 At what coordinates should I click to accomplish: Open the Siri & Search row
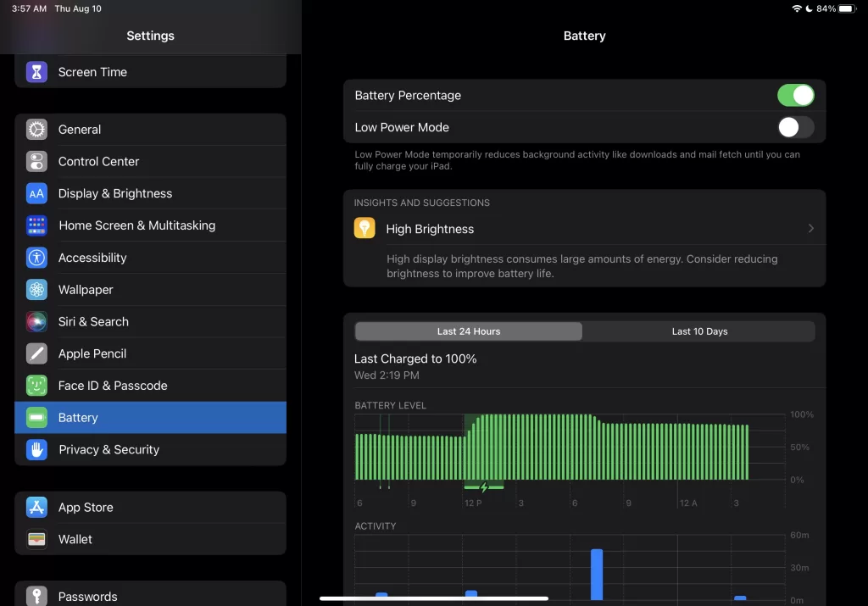coord(151,321)
